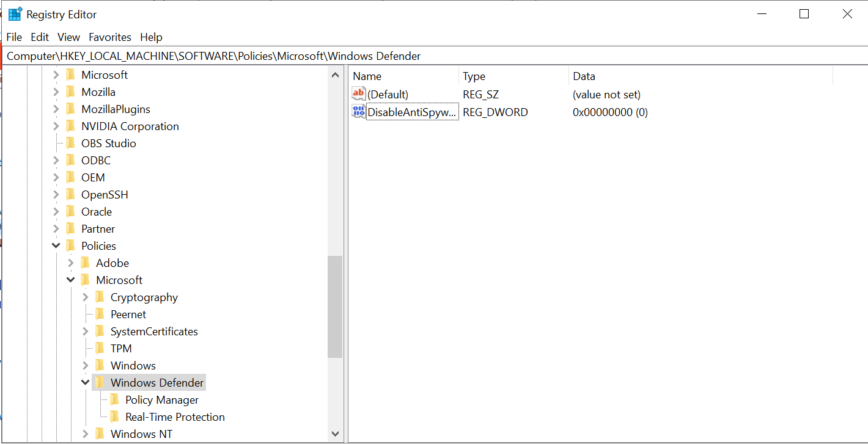Select the Windows Defender key label

157,383
